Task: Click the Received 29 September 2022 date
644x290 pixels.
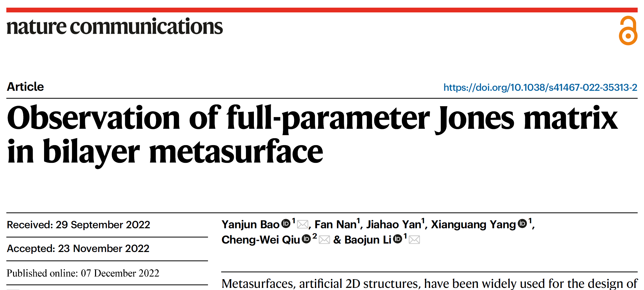Action: pos(78,225)
